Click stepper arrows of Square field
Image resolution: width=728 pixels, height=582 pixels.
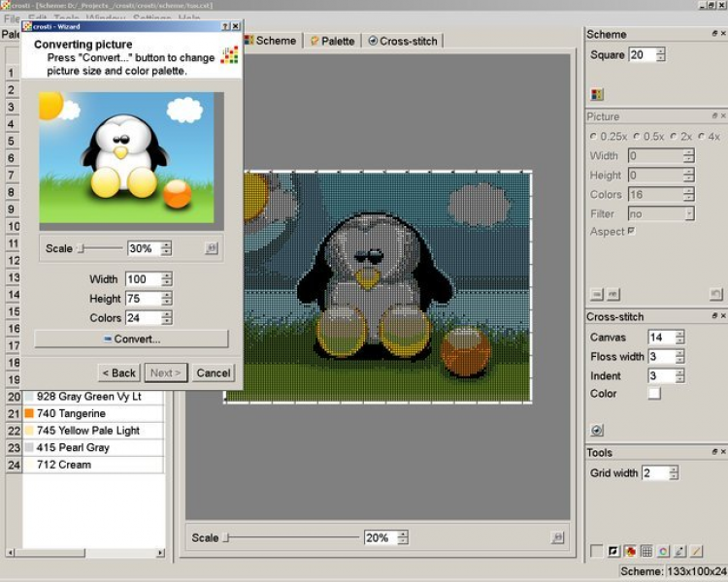pos(661,54)
